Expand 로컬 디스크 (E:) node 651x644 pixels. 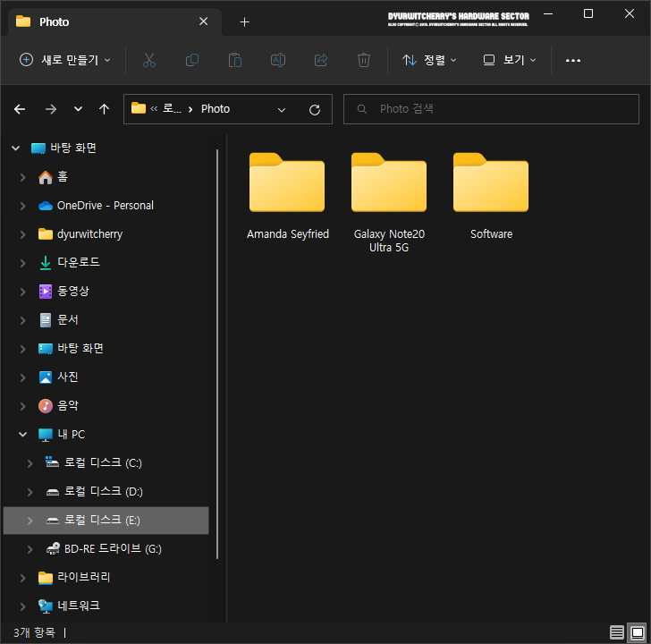tap(30, 521)
